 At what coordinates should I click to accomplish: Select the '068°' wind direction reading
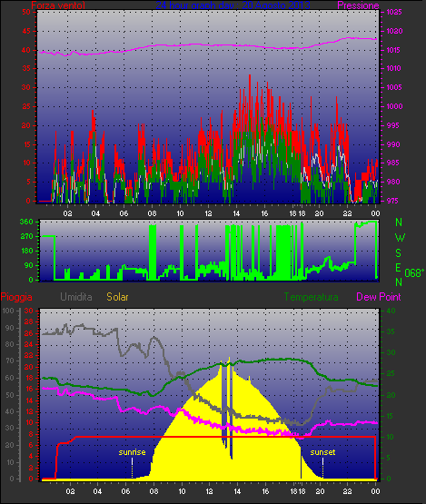(x=414, y=273)
